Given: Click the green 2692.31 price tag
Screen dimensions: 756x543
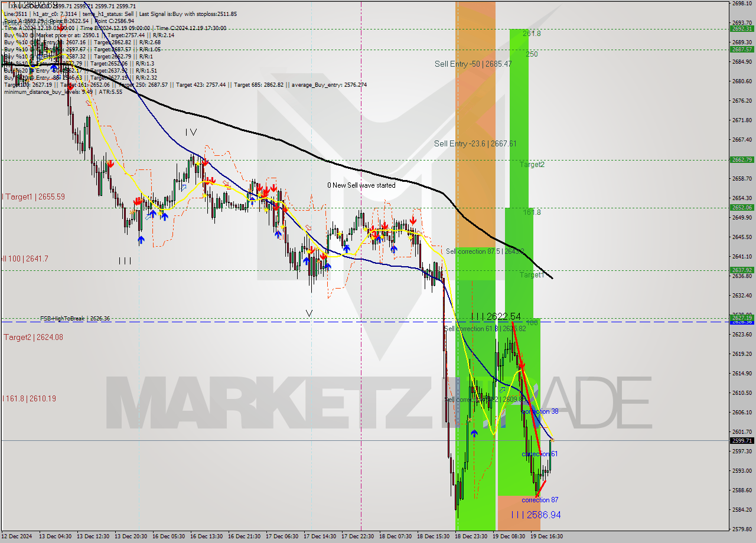Looking at the screenshot, I should [x=742, y=28].
